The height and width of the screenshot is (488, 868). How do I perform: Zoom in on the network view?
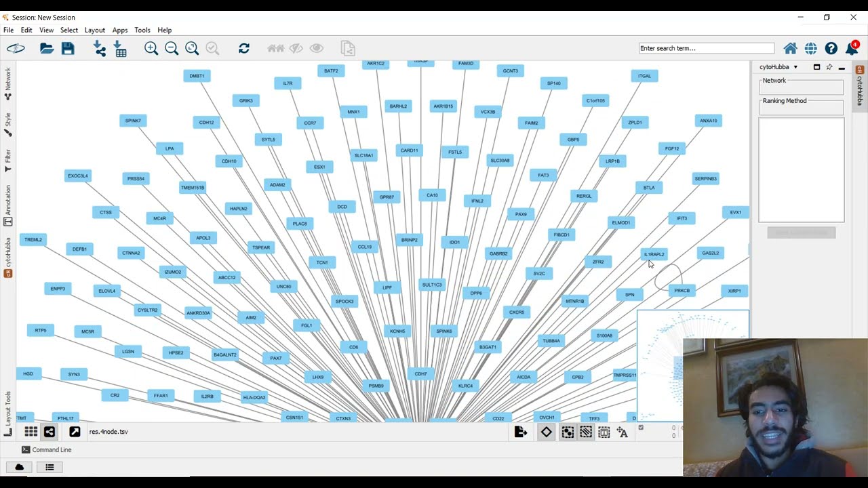[151, 48]
